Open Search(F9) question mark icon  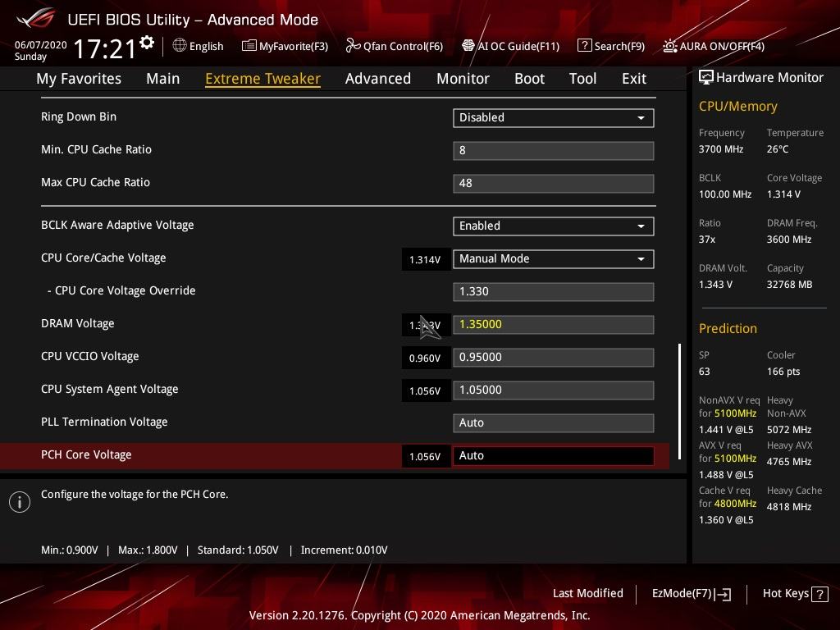[x=584, y=46]
